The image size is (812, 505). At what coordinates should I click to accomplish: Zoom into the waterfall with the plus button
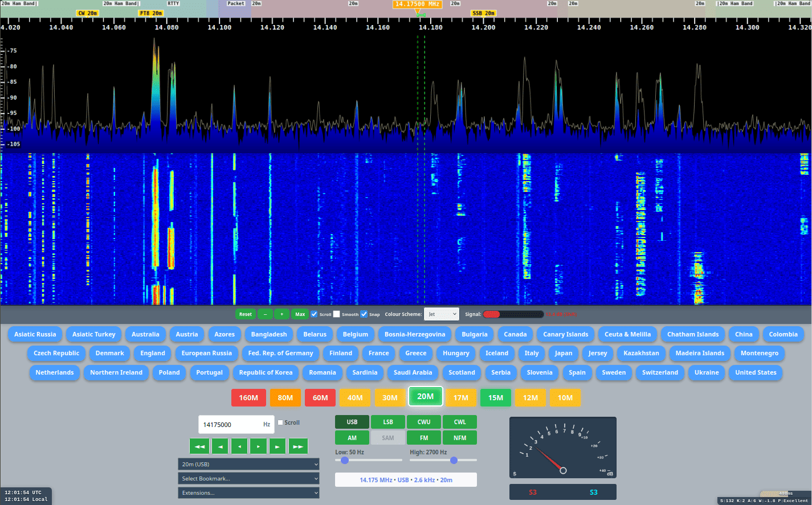pyautogui.click(x=281, y=314)
